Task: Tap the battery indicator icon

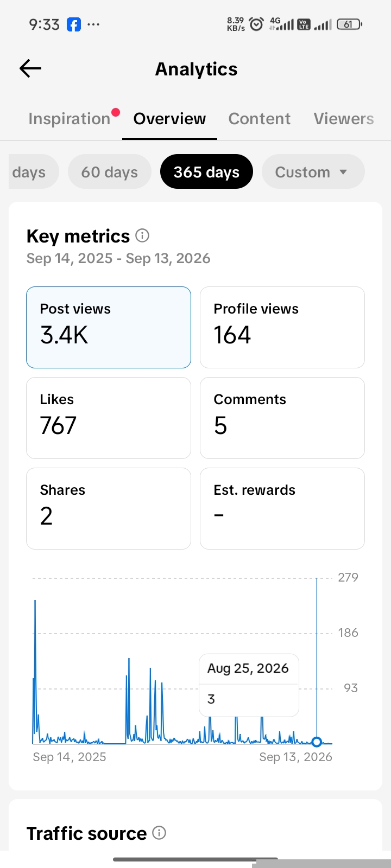Action: pyautogui.click(x=349, y=24)
